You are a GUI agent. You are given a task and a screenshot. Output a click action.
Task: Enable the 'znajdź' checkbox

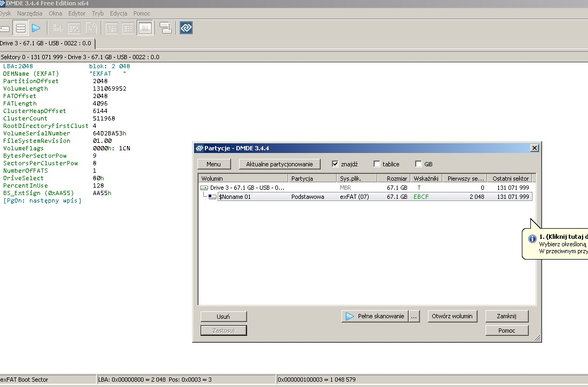[x=335, y=164]
